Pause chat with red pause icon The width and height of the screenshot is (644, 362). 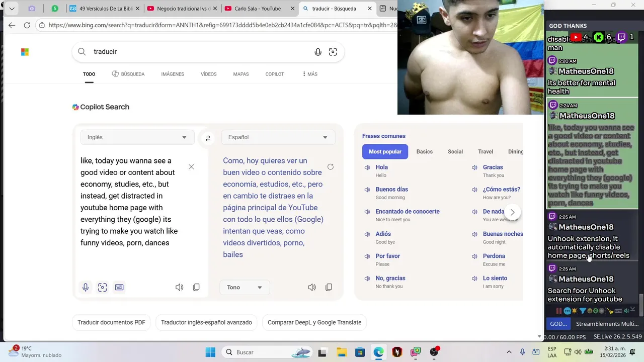[559, 311]
